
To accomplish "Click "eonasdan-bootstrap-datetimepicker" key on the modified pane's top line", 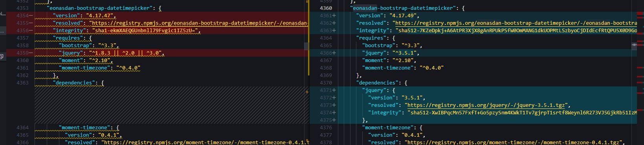I will [x=403, y=8].
